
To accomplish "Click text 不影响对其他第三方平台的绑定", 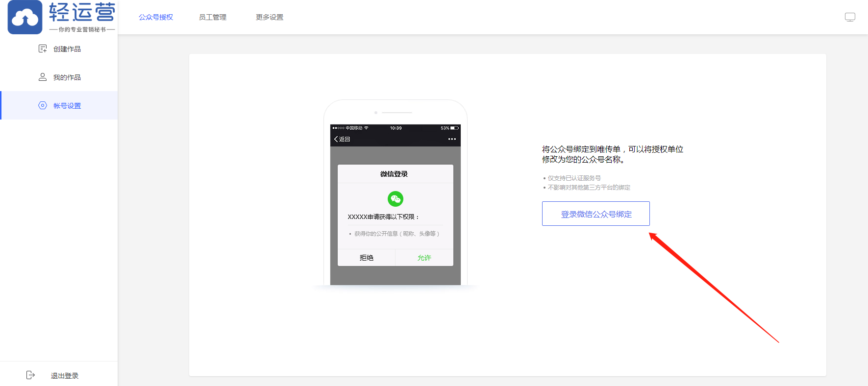I will pyautogui.click(x=589, y=188).
